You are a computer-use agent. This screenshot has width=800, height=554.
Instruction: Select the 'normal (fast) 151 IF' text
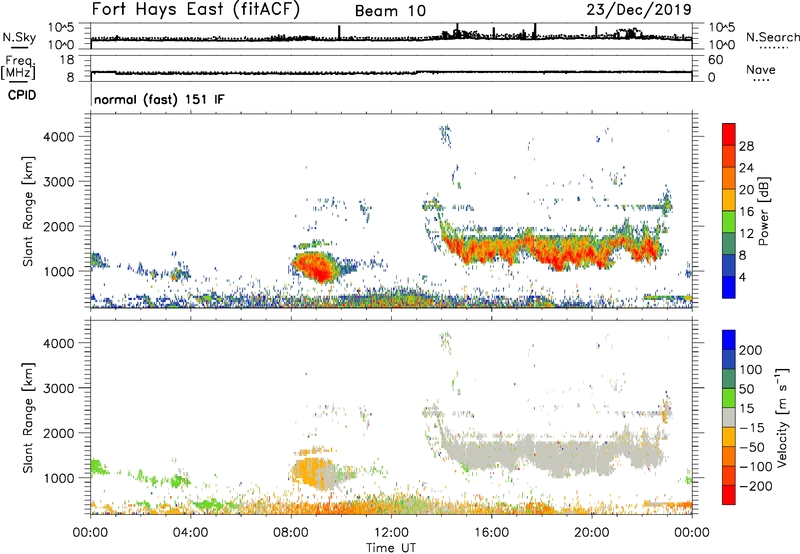(x=159, y=99)
